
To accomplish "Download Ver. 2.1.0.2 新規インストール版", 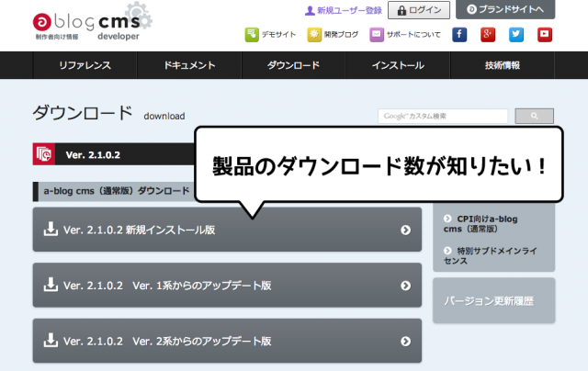I will click(x=227, y=230).
